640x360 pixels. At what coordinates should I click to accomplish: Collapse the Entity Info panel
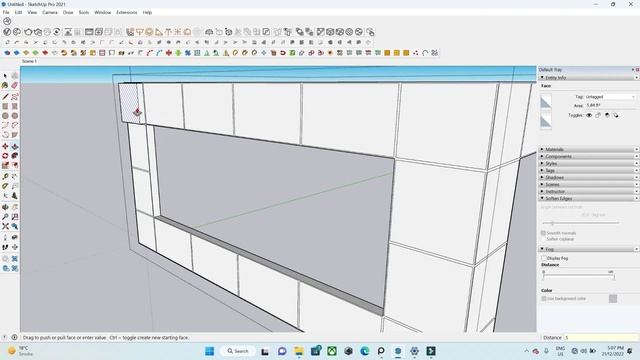(588, 78)
